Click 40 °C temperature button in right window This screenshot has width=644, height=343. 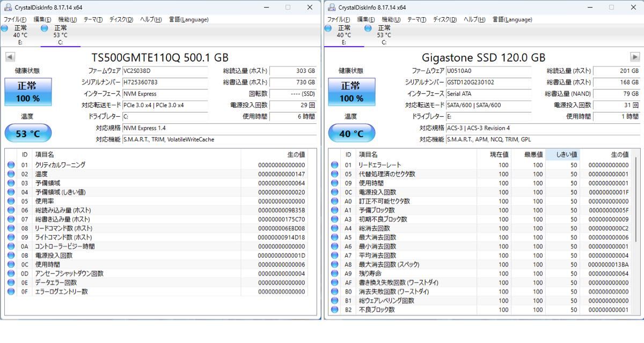pos(352,133)
